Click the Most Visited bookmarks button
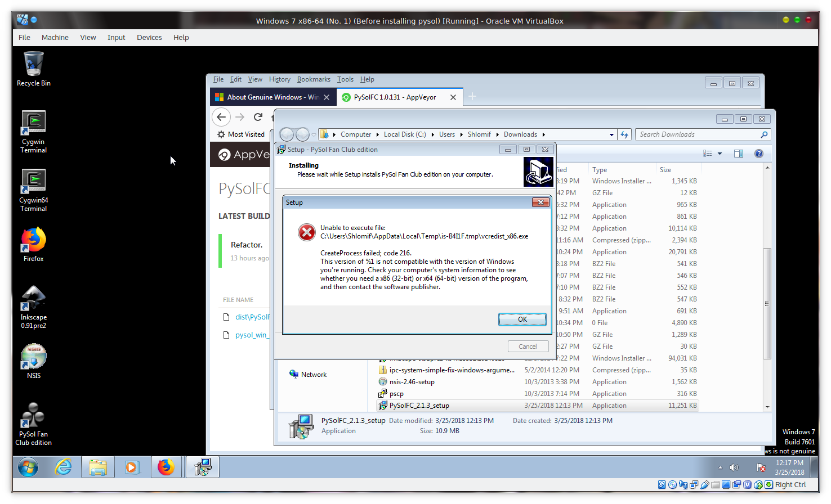This screenshot has width=831, height=504. pos(241,134)
